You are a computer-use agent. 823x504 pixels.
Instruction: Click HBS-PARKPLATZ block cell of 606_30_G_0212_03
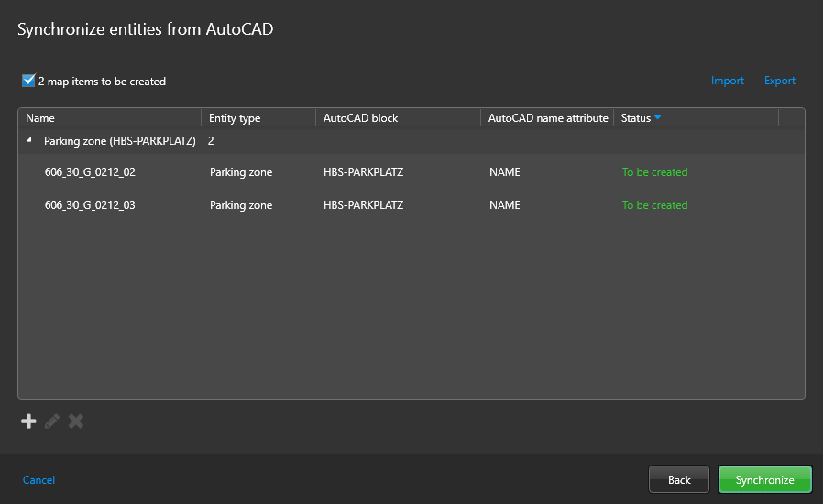[363, 205]
